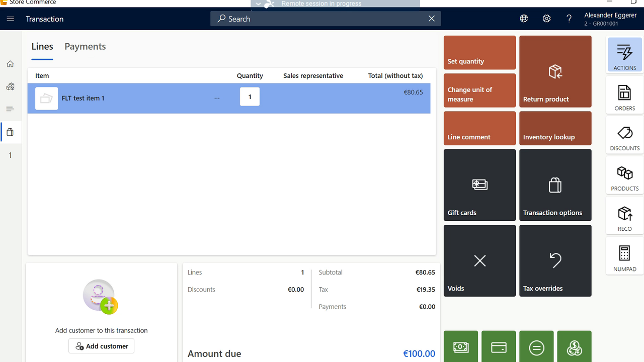Expand FLT test item 1 line details ellipsis
Screen dimensions: 644x362
coord(217,98)
